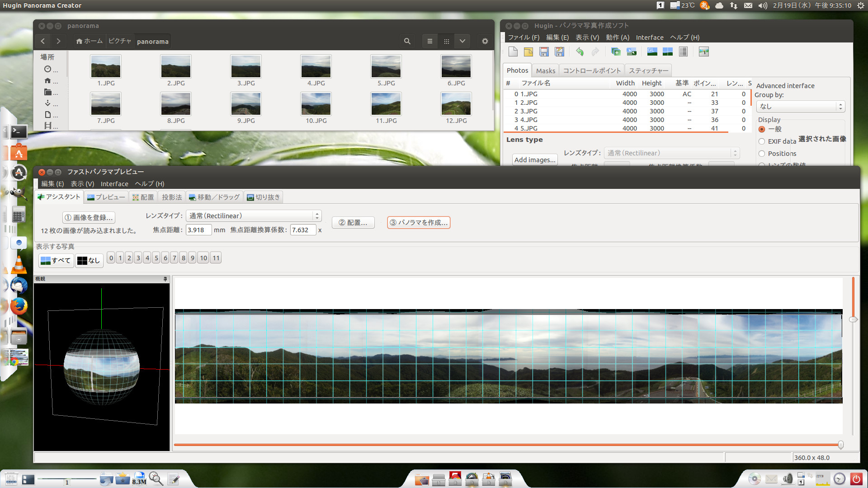
Task: Click the crop factor 7.632 input field
Action: [303, 230]
